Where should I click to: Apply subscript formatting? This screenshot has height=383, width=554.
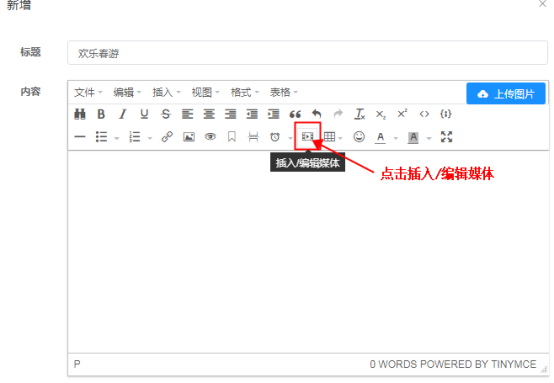click(381, 114)
